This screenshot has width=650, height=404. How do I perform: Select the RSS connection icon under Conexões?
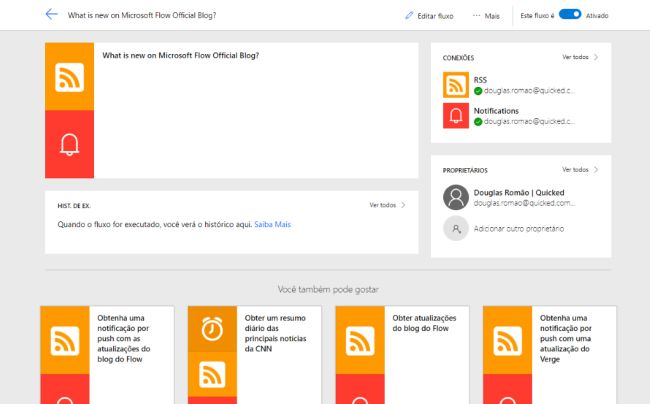click(x=456, y=85)
